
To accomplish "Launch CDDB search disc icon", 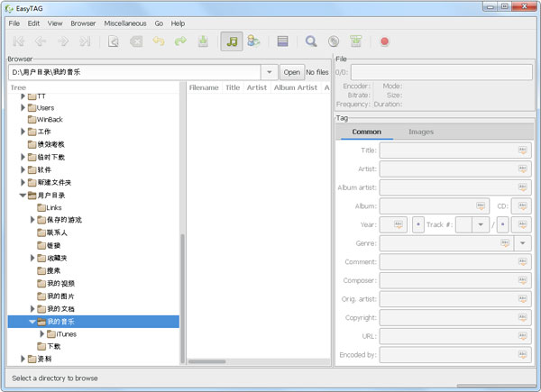I will tap(334, 41).
